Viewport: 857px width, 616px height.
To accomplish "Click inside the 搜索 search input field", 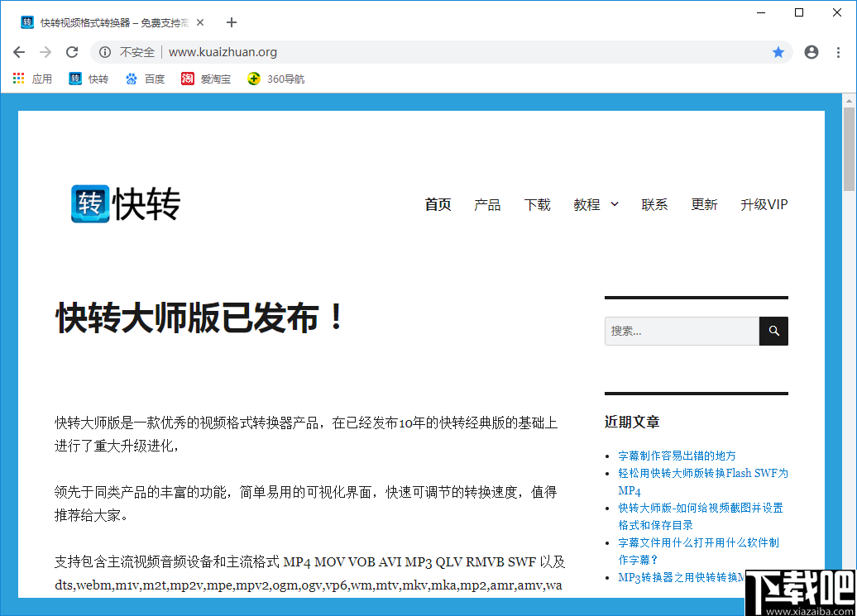I will coord(678,331).
